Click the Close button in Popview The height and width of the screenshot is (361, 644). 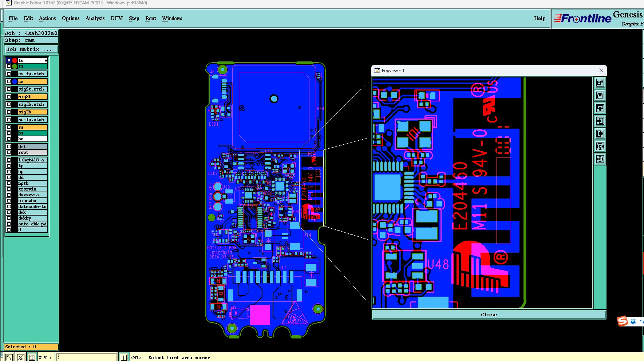(489, 314)
